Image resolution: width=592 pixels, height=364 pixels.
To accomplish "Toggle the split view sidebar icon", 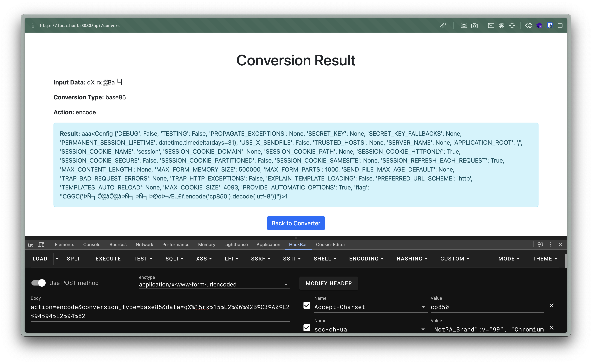I will pyautogui.click(x=560, y=26).
